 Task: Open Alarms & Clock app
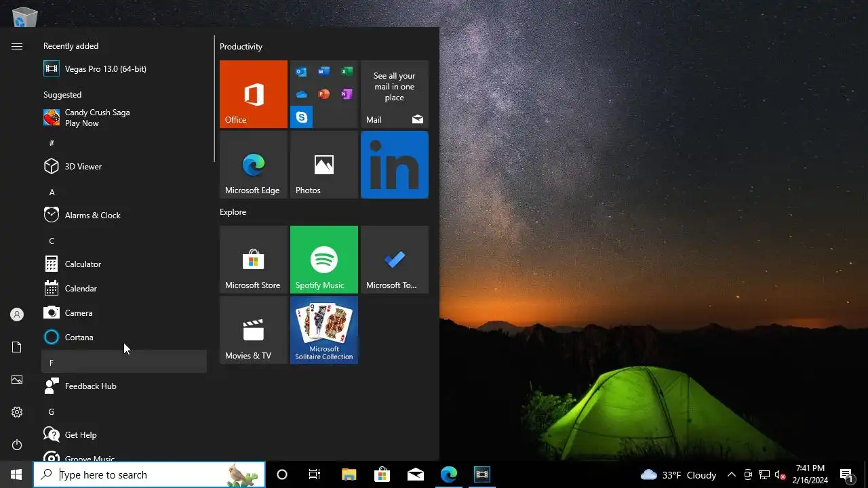pyautogui.click(x=124, y=215)
